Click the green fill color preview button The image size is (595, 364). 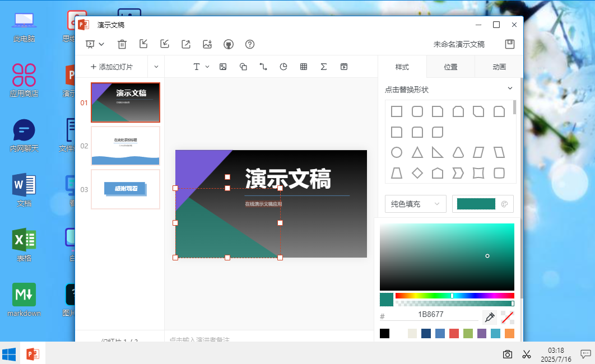[483, 204]
